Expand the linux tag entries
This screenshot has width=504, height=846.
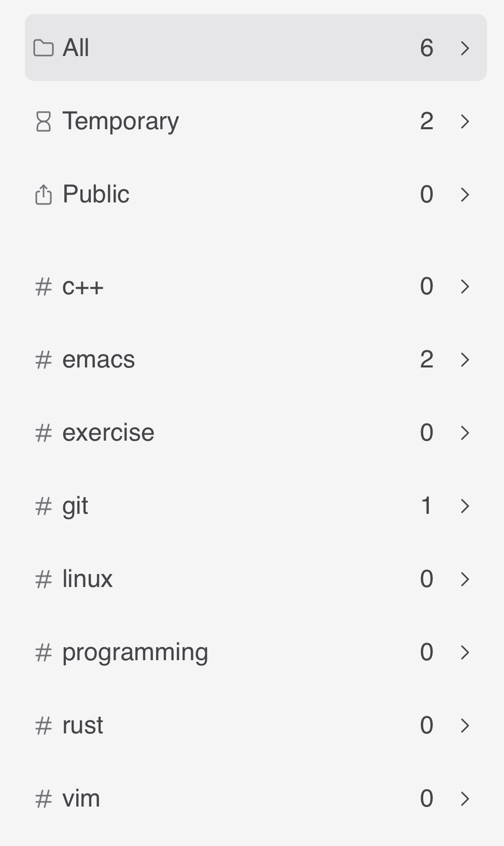point(465,578)
